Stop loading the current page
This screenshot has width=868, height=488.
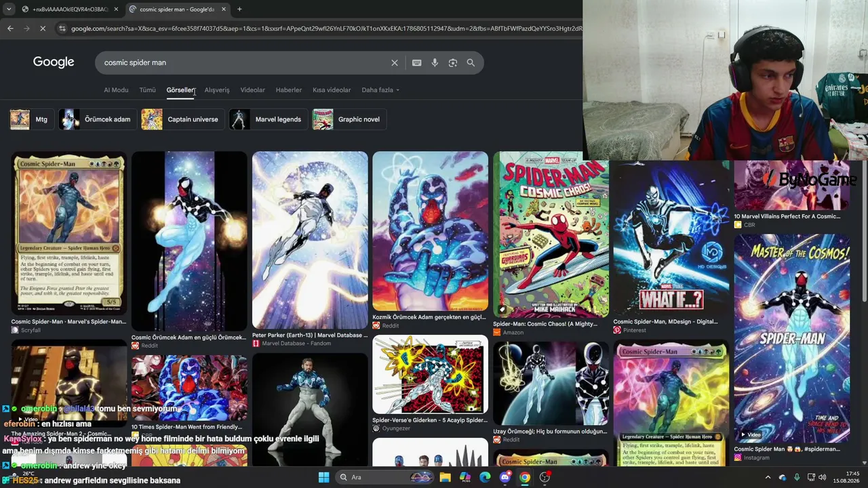(42, 28)
